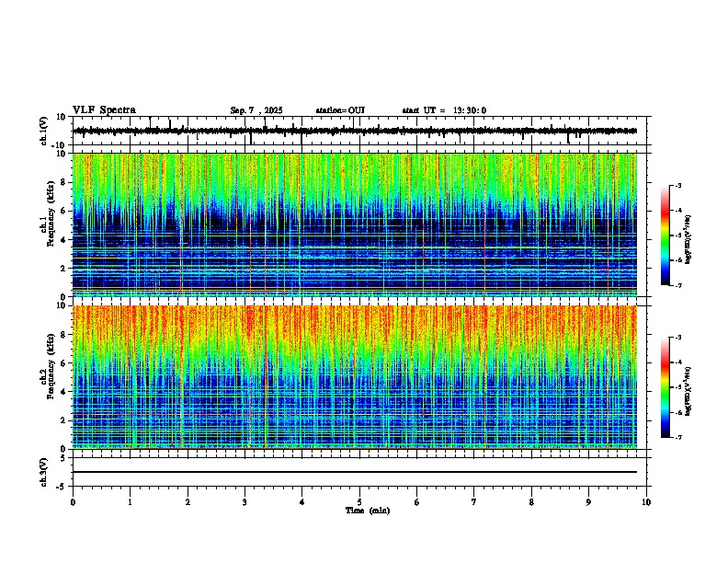Click time axis tick label "1"
Image resolution: width=728 pixels, height=563 pixels.
click(130, 501)
